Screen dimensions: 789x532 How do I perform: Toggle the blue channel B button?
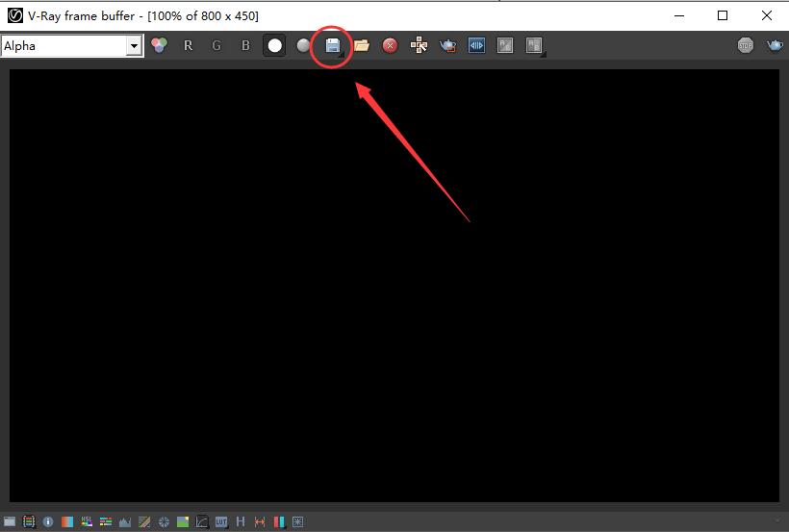[245, 46]
